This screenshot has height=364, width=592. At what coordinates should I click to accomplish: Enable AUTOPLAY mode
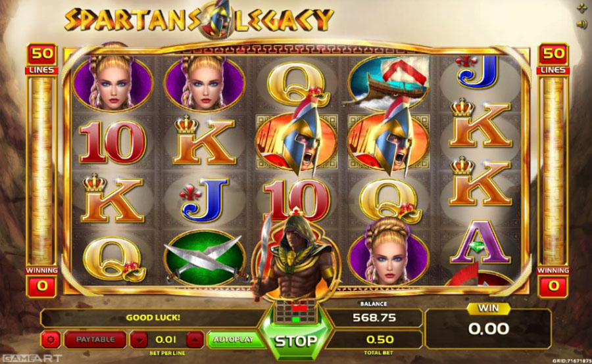[233, 340]
